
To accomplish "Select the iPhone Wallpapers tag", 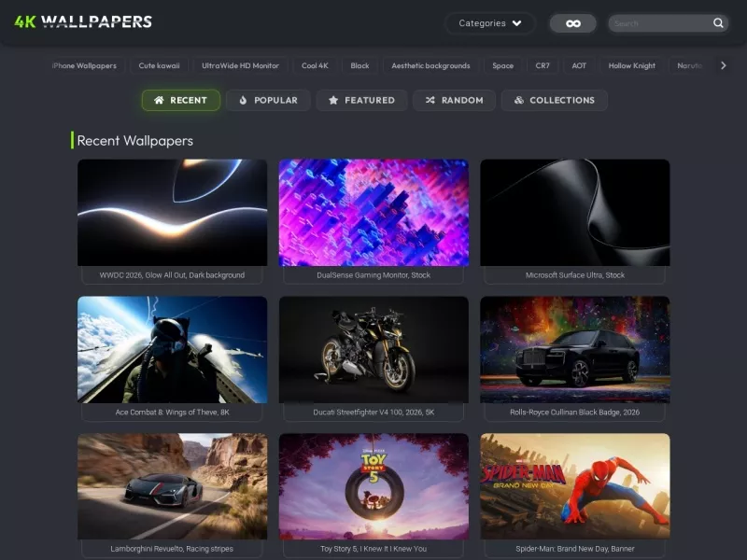I will (x=84, y=65).
